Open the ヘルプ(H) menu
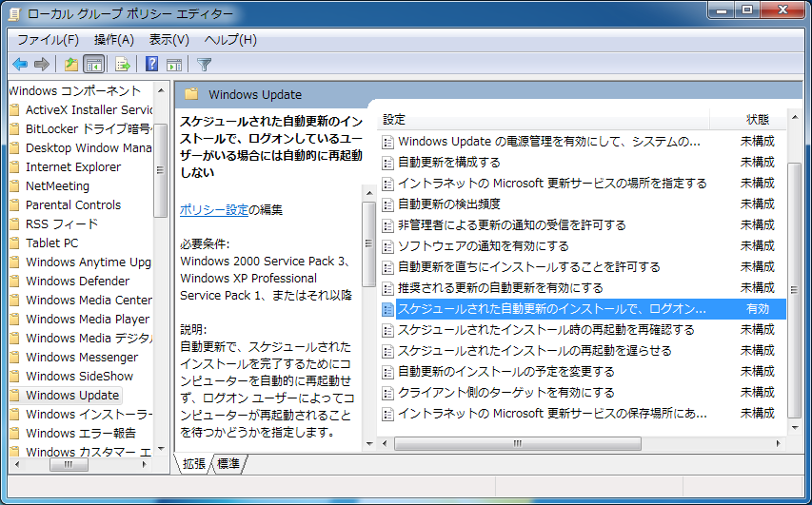The width and height of the screenshot is (812, 505). pyautogui.click(x=230, y=40)
